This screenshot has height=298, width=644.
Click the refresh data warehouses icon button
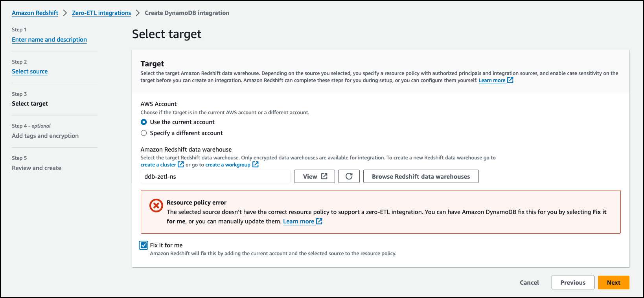pos(349,176)
